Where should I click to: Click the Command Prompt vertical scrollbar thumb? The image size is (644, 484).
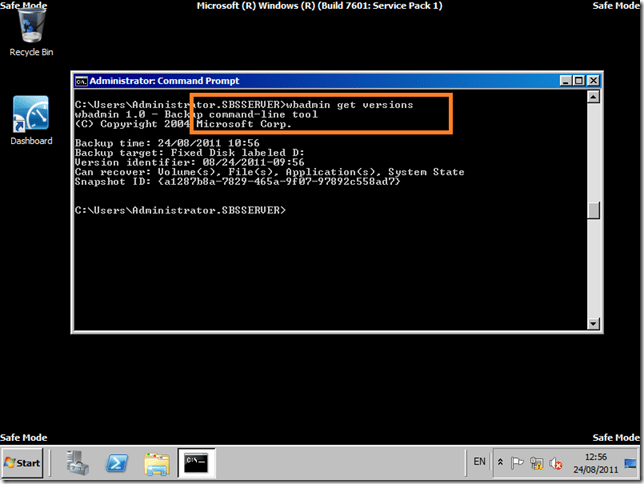coord(594,210)
